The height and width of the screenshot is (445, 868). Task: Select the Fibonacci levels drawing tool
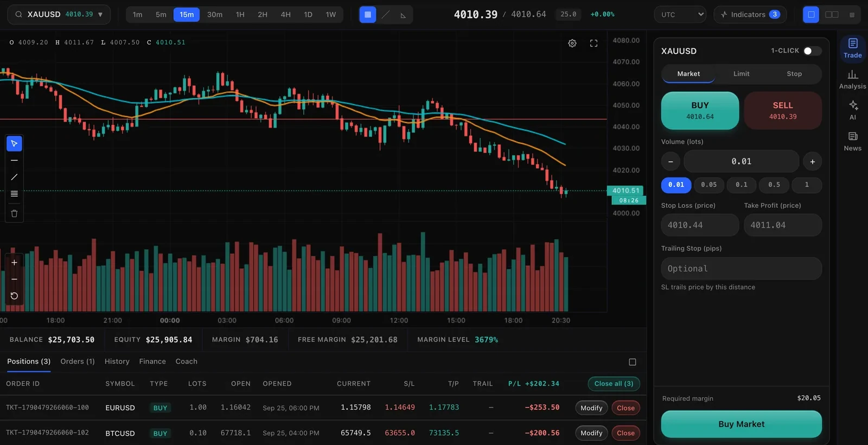[x=14, y=194]
